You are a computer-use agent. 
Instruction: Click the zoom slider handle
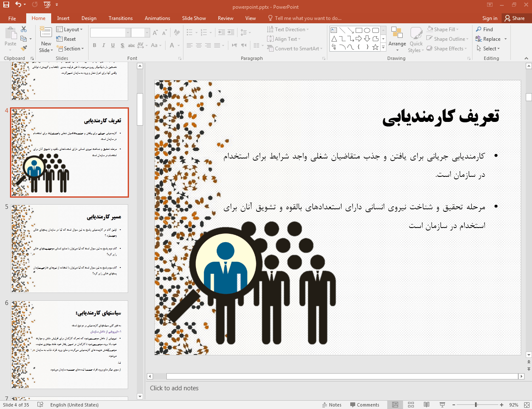(x=476, y=405)
